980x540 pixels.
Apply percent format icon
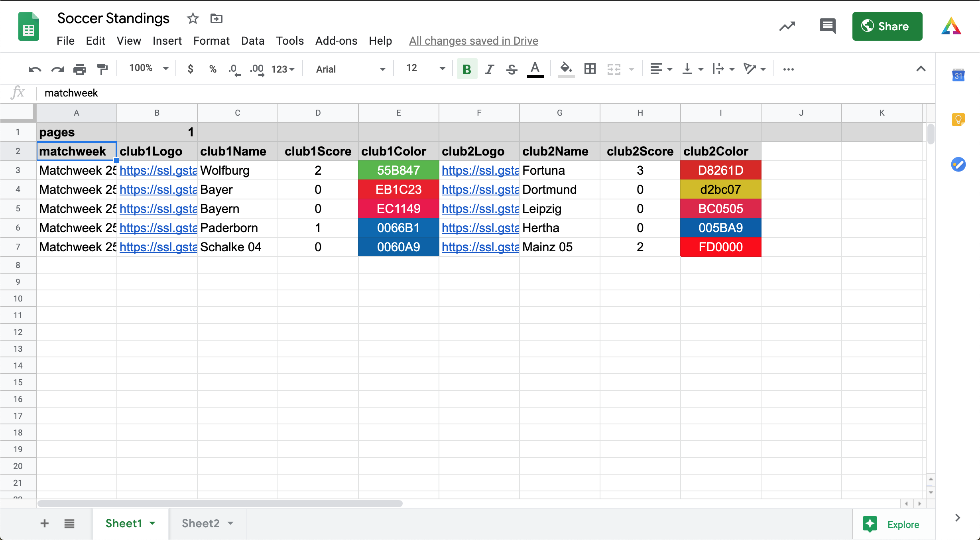213,69
